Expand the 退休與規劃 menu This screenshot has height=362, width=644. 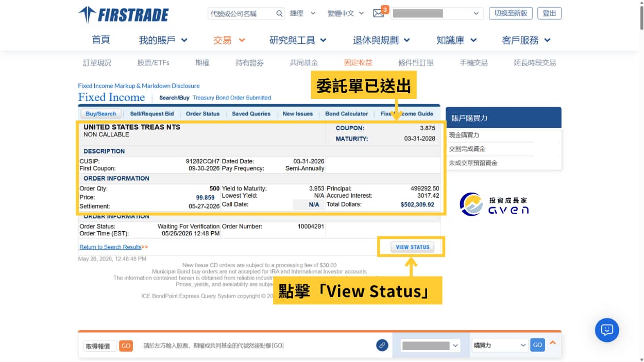(x=381, y=40)
